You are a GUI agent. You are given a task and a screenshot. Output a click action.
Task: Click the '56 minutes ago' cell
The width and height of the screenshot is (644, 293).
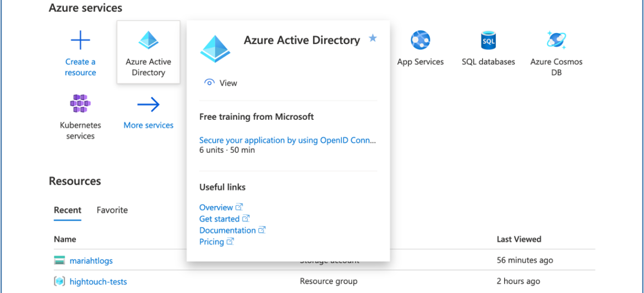525,260
